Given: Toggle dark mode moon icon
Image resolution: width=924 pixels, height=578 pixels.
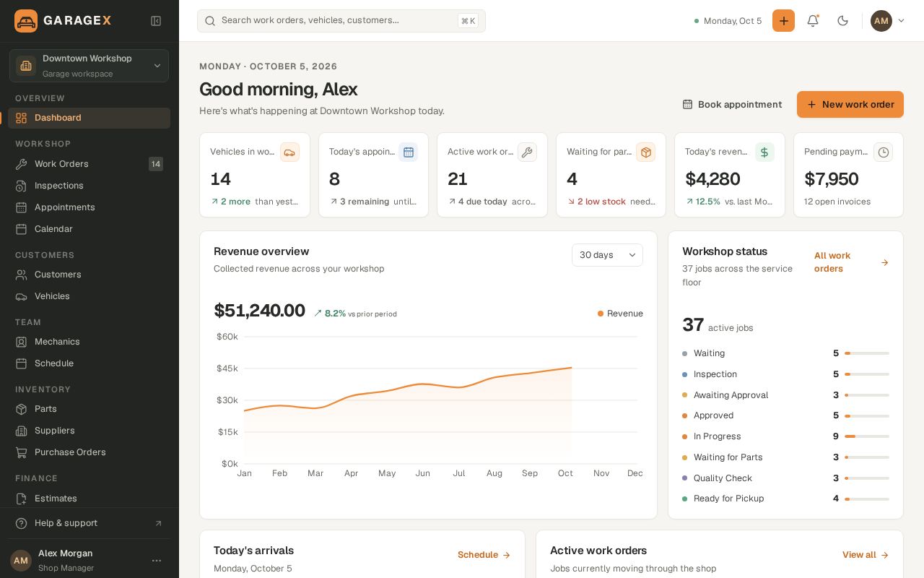Looking at the screenshot, I should (x=842, y=21).
